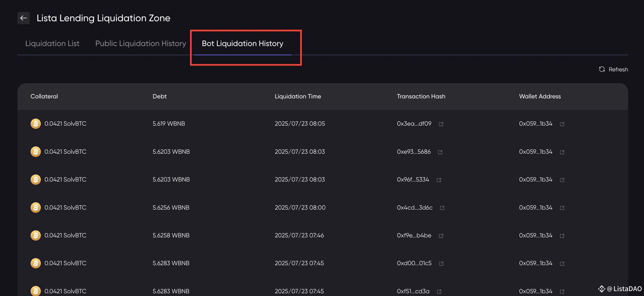The image size is (644, 296).
Task: Click wallet address 0x059...1b34 in 08:05 row
Action: (536, 124)
